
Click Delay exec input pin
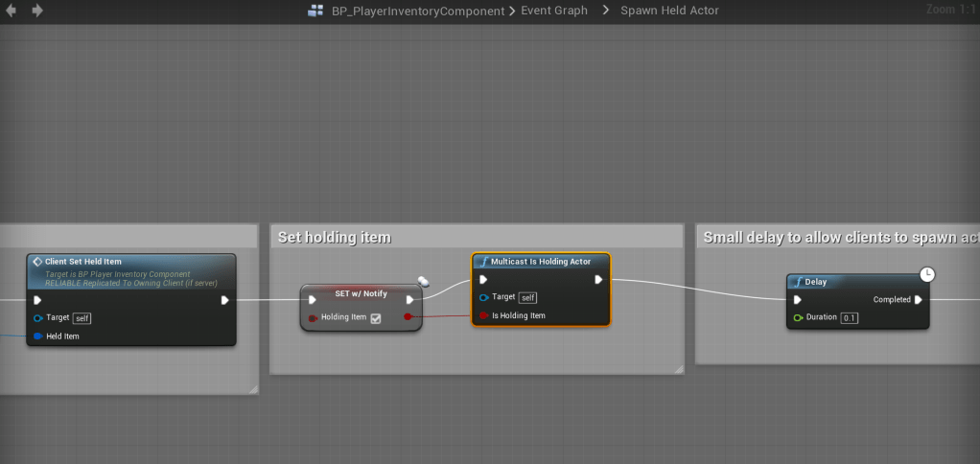coord(798,300)
